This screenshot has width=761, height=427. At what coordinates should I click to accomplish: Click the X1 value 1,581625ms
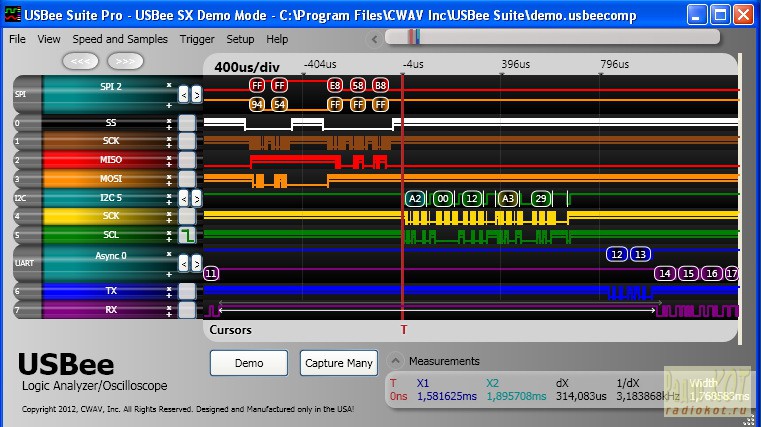coord(447,396)
